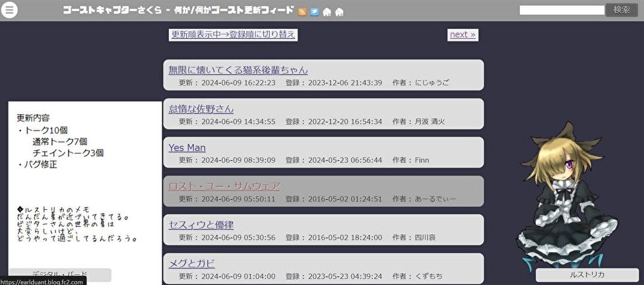This screenshot has width=644, height=285.
Task: Click the rightmost Mastodon icon in the header
Action: (x=339, y=12)
